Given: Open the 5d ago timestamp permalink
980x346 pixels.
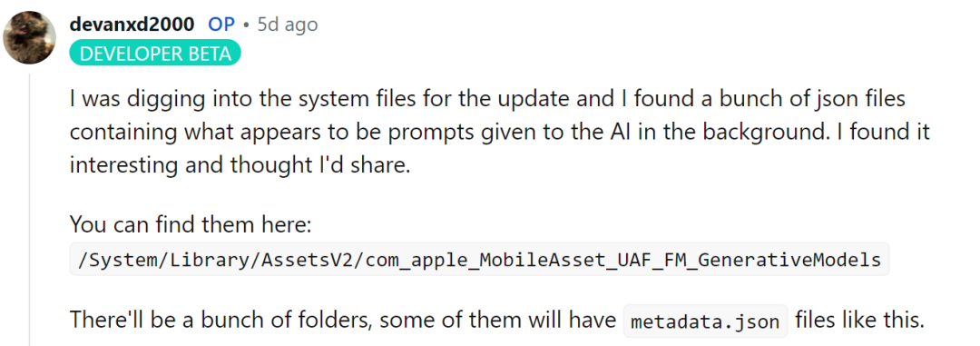Looking at the screenshot, I should click(x=288, y=25).
